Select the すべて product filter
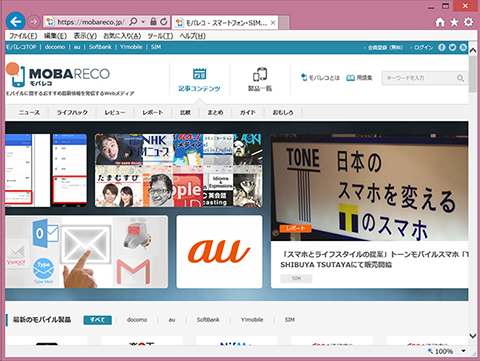This screenshot has height=361, width=480. pos(97,320)
